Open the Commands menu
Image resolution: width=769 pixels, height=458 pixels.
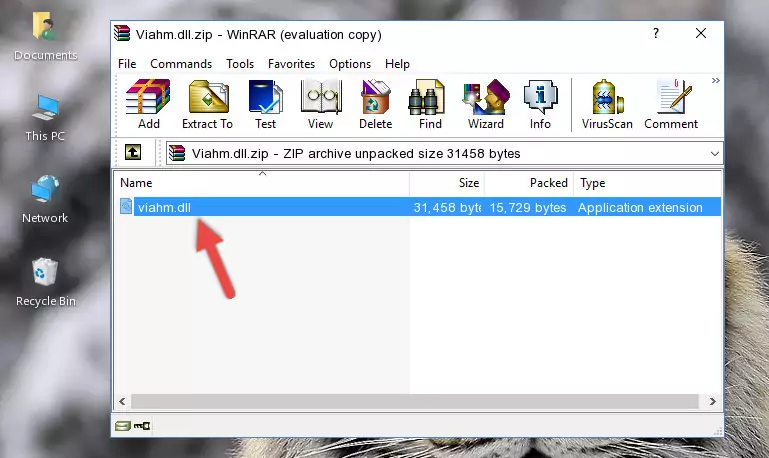click(x=181, y=64)
